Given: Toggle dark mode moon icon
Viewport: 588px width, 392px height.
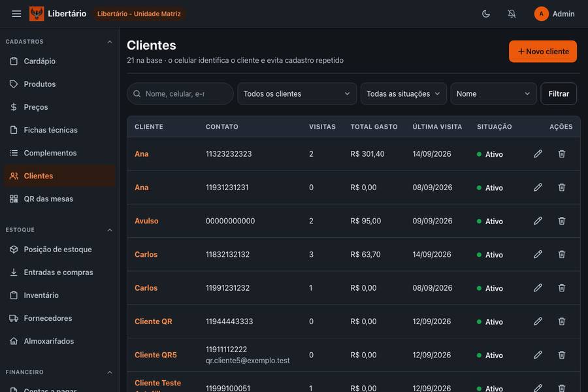Looking at the screenshot, I should (x=486, y=14).
